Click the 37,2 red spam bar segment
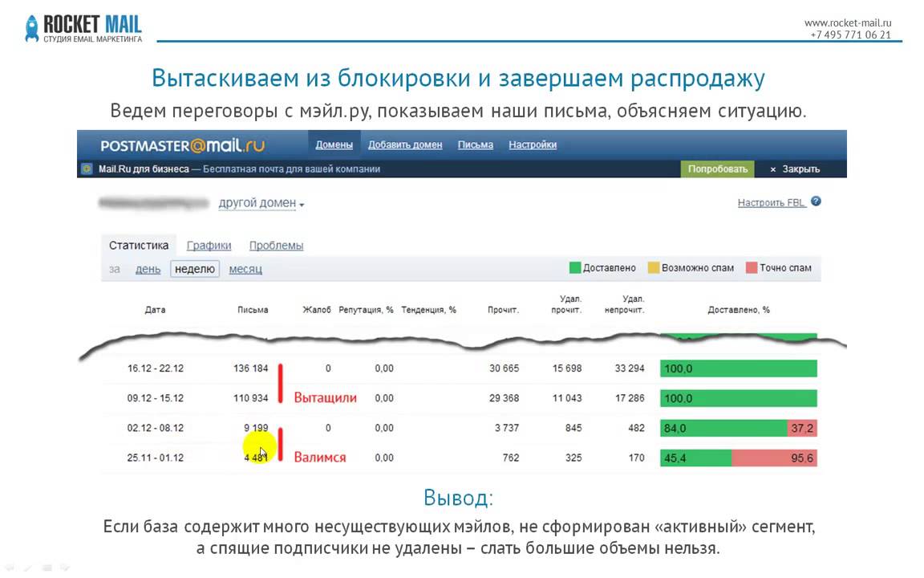 coord(802,428)
